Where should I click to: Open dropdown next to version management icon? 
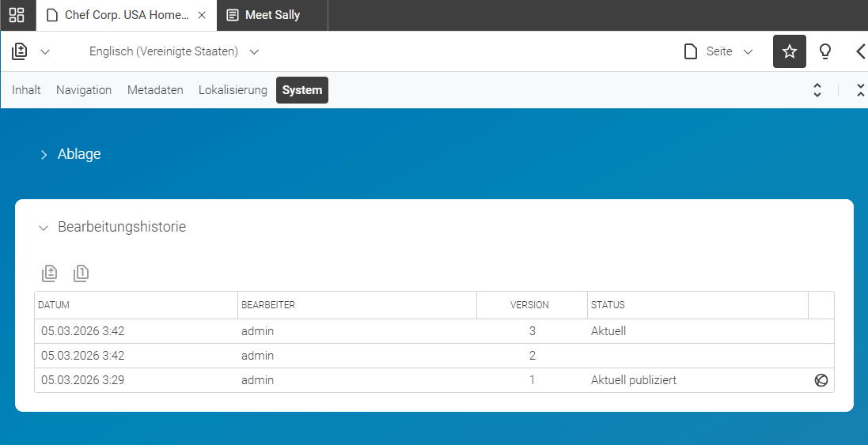coord(46,52)
